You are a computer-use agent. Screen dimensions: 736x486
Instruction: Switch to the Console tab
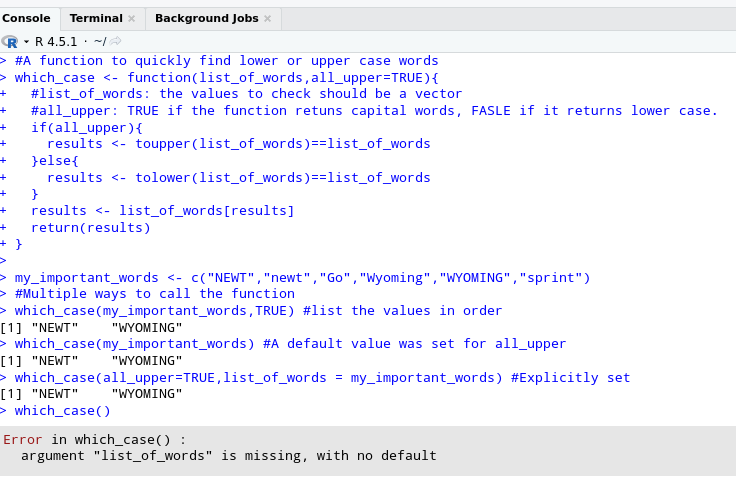coord(26,18)
